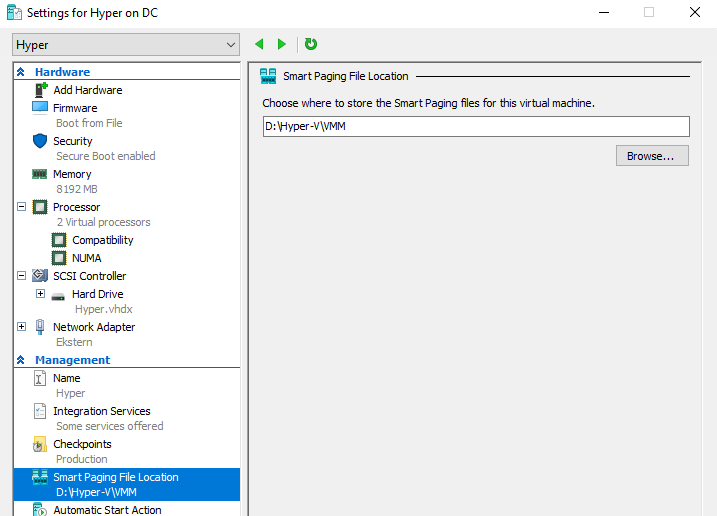Viewport: 717px width, 516px height.
Task: Open the NUMA processor settings
Action: [86, 258]
